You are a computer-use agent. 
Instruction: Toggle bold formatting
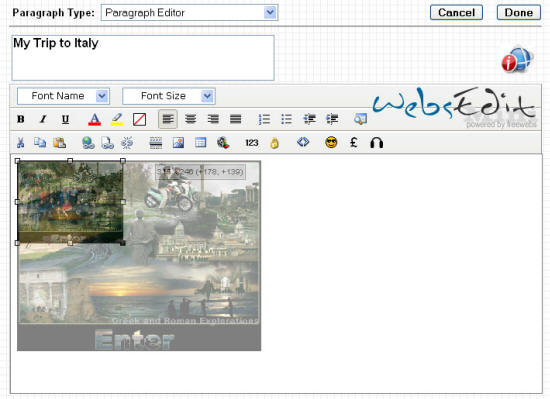pyautogui.click(x=21, y=119)
